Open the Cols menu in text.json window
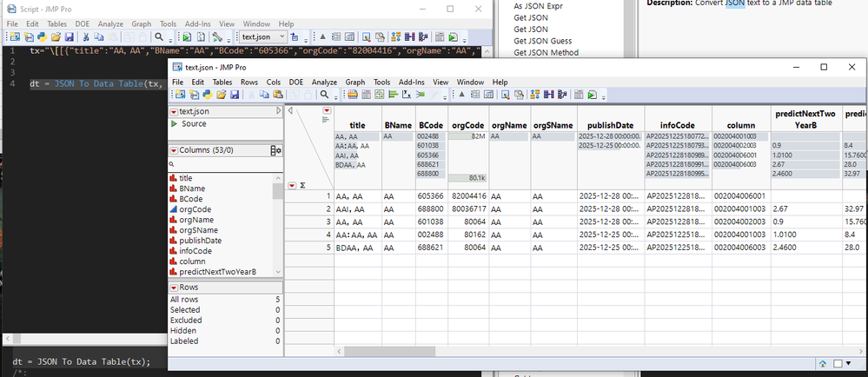 click(274, 82)
